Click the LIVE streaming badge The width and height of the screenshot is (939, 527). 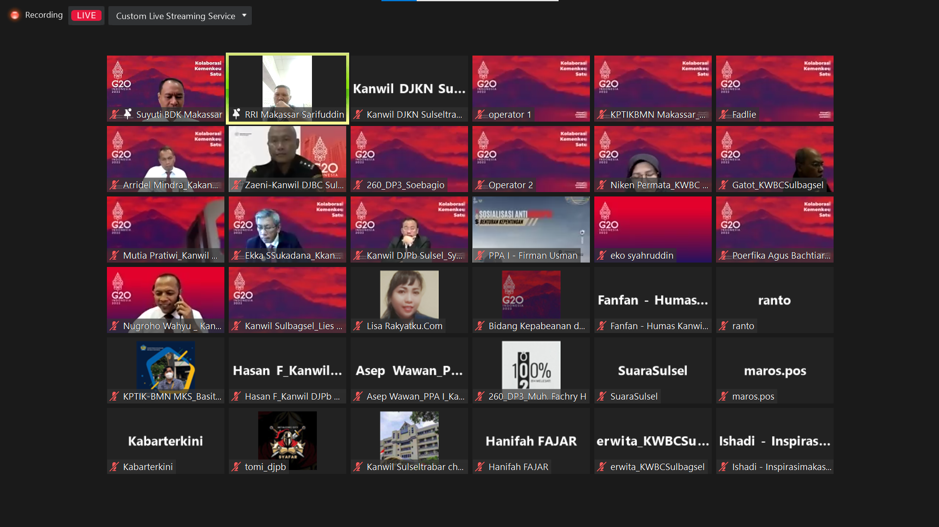pos(86,16)
